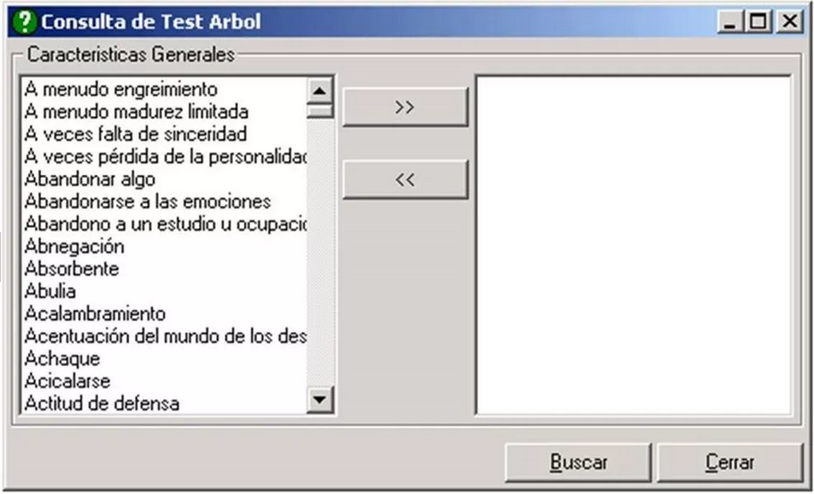Screen dimensions: 814x494
Task: Choose 'Abandonar algo' from the list
Action: coord(89,179)
